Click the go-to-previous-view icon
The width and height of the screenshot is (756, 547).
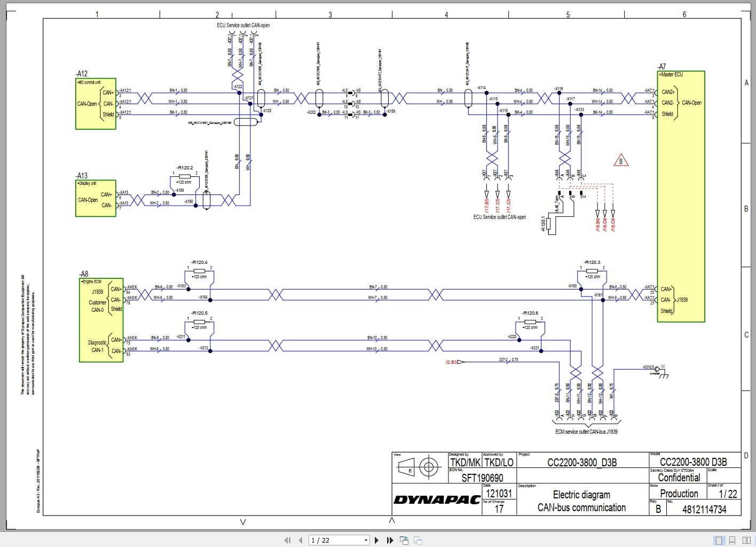[404, 540]
